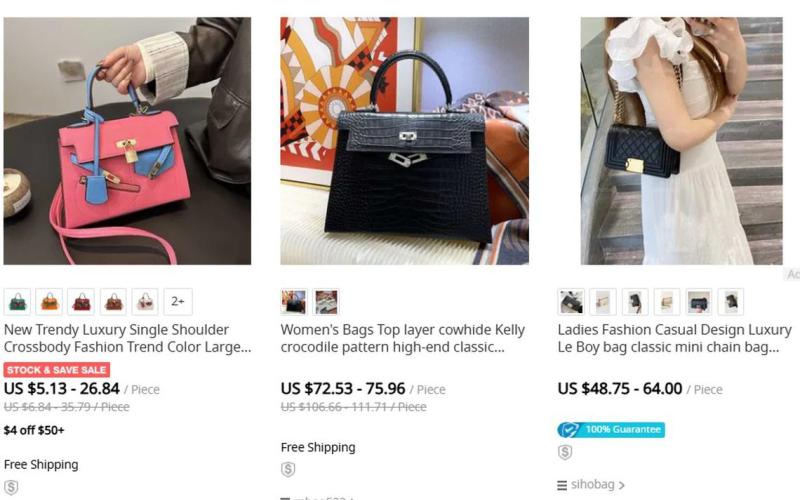Open the black crocodile bag product image

click(405, 141)
